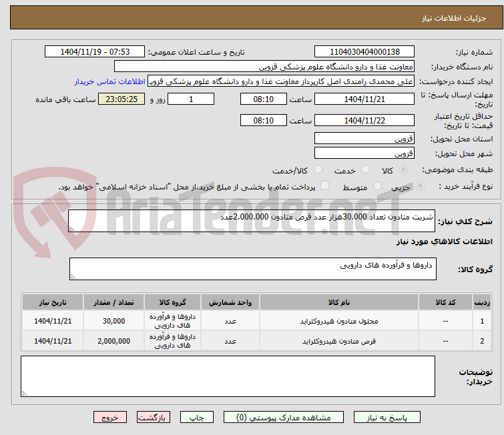This screenshot has height=435, width=504.
Task: Click the نام کالا column header
Action: pos(339,302)
